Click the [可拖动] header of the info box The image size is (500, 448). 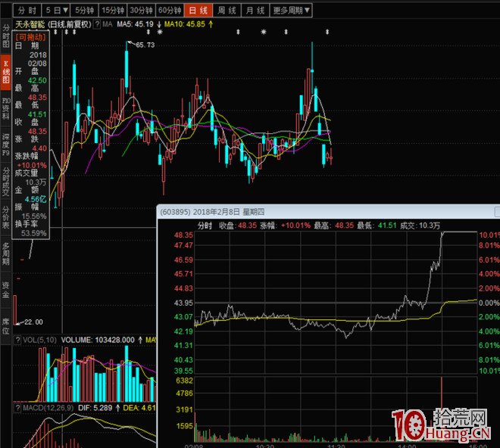click(30, 37)
